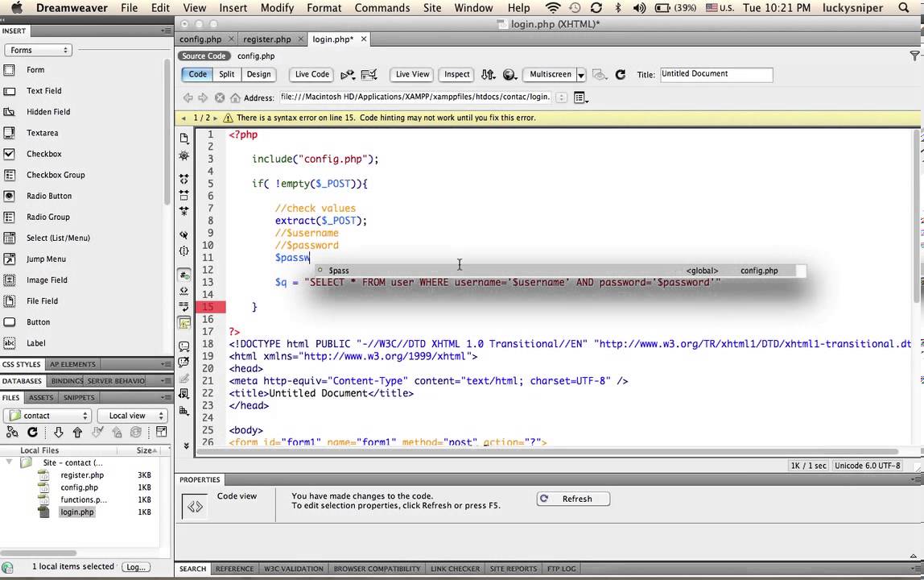This screenshot has height=580, width=924.
Task: Click the home icon in address bar
Action: 235,98
